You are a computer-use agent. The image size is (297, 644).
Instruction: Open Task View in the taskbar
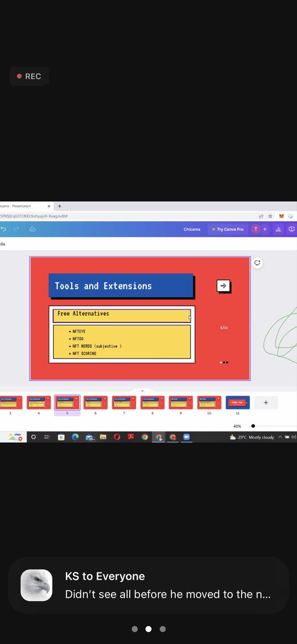(47, 437)
